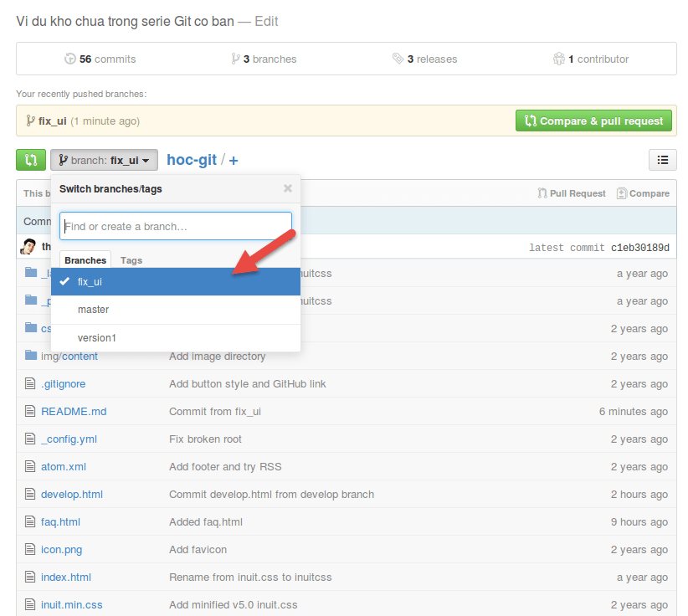Click the Compare & pull request button

(x=593, y=121)
